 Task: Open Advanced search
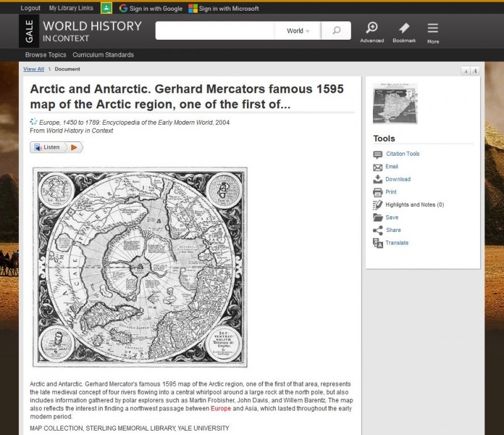372,32
